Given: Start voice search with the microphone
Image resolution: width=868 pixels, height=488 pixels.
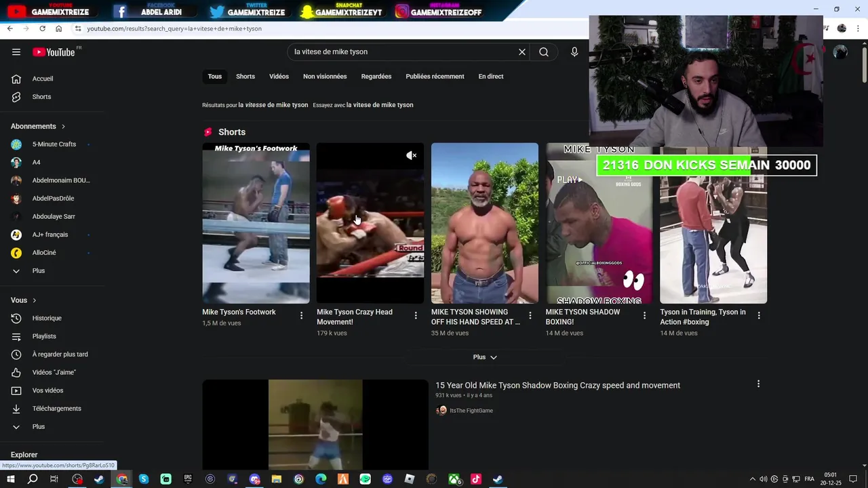Looking at the screenshot, I should click(574, 52).
